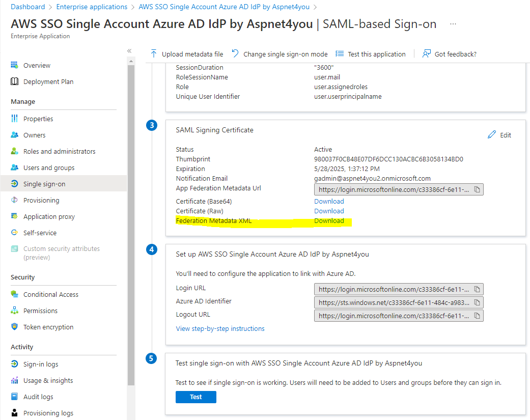Click the Users and groups icon
This screenshot has width=530, height=420.
tap(14, 167)
